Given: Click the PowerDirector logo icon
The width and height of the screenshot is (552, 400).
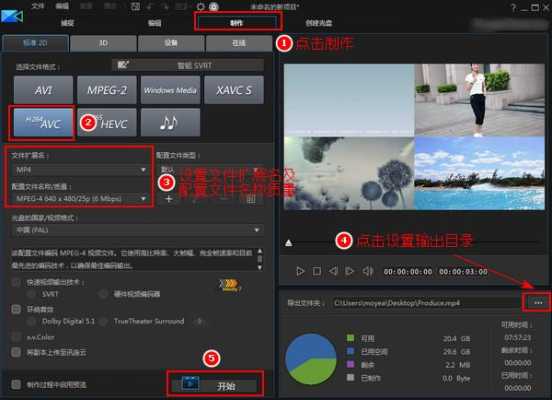Looking at the screenshot, I should 12,16.
